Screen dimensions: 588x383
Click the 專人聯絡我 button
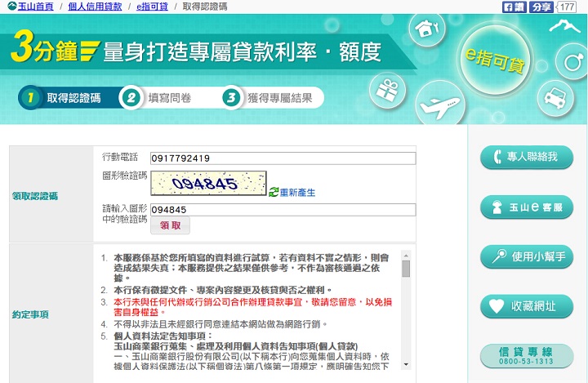[x=527, y=157]
